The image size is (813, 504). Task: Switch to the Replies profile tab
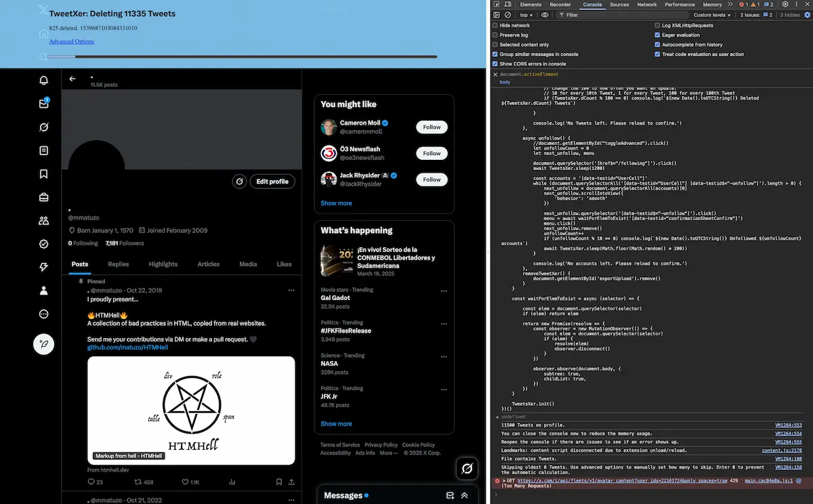119,264
